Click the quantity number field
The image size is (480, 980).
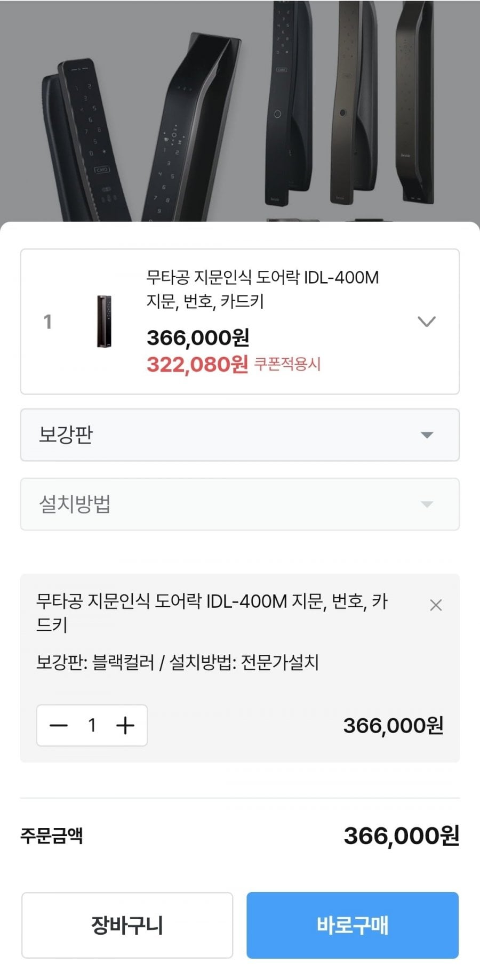(x=92, y=725)
